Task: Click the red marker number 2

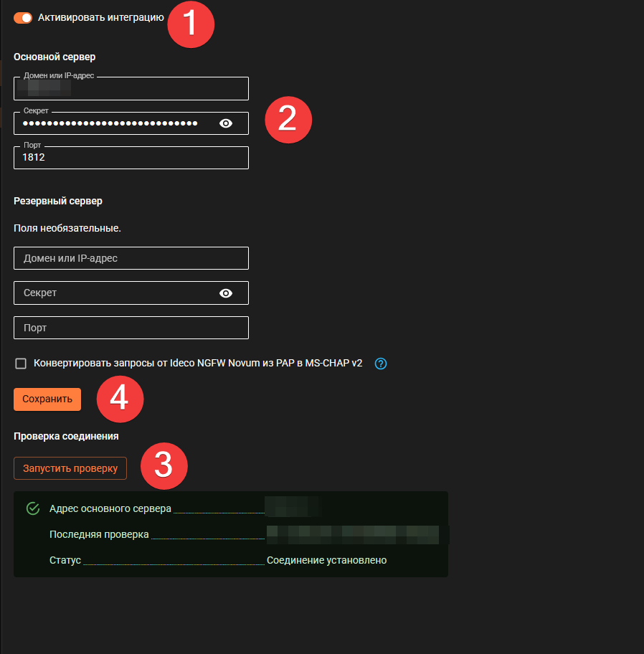Action: tap(288, 118)
